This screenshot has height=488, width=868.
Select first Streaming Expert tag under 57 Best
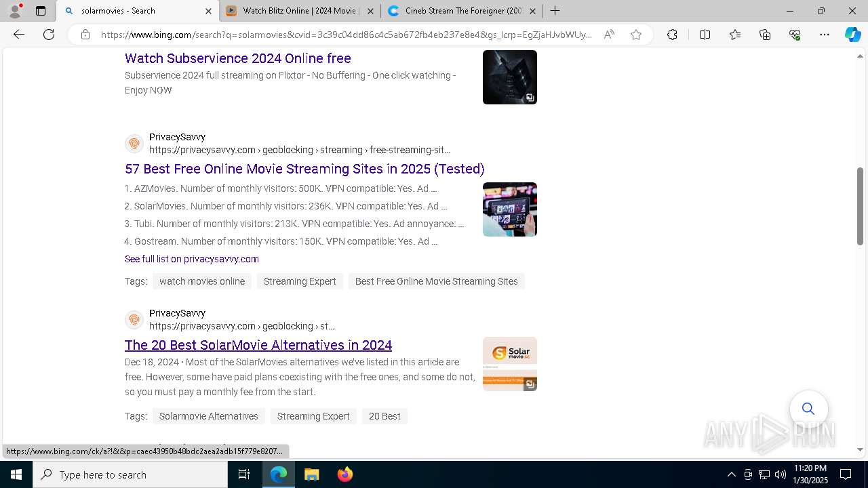[300, 281]
